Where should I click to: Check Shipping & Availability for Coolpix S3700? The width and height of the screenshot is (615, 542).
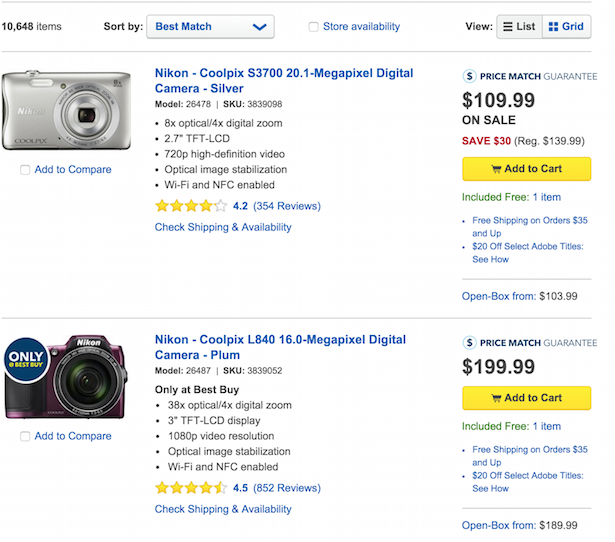tap(223, 227)
